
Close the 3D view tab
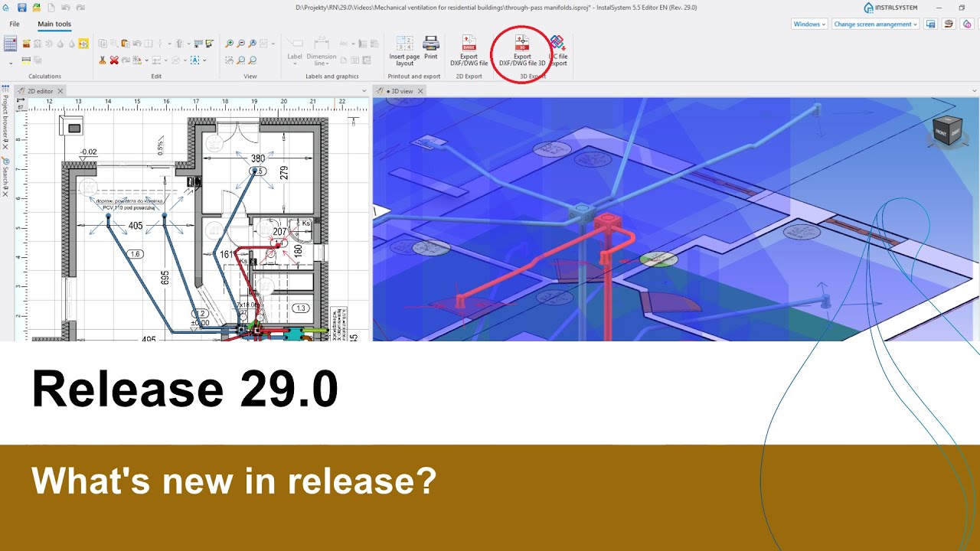[x=421, y=91]
